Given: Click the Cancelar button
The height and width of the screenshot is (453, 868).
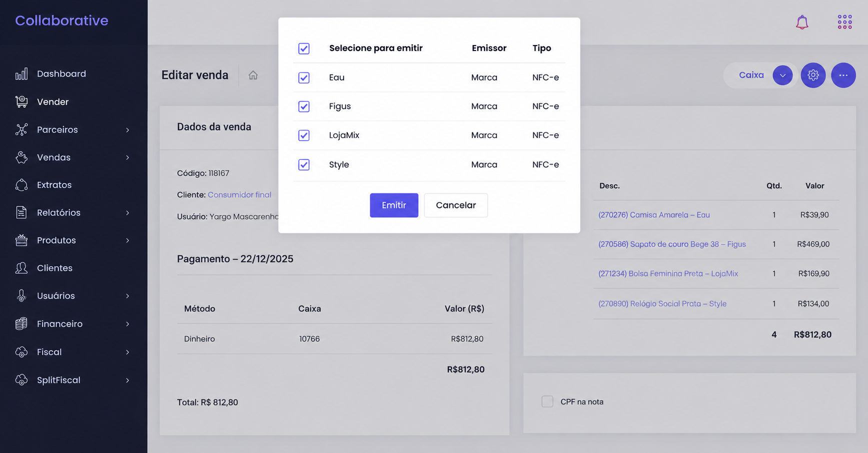Looking at the screenshot, I should click(x=456, y=205).
